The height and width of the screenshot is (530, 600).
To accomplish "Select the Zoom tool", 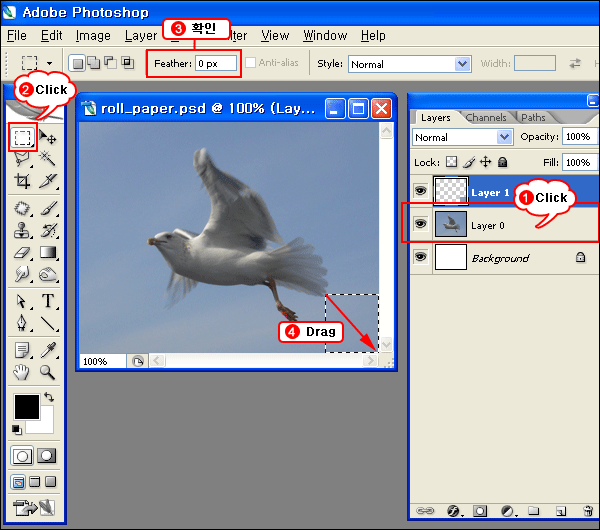I will pyautogui.click(x=47, y=372).
